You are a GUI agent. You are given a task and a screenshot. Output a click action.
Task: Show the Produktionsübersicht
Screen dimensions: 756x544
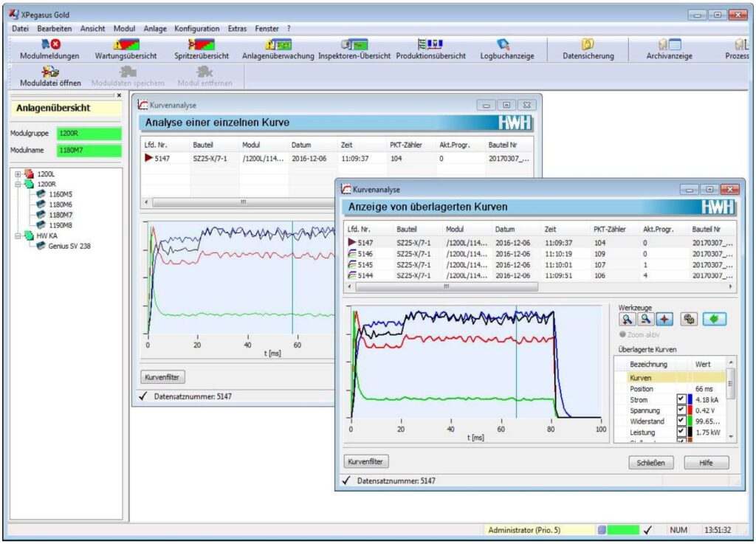point(430,45)
